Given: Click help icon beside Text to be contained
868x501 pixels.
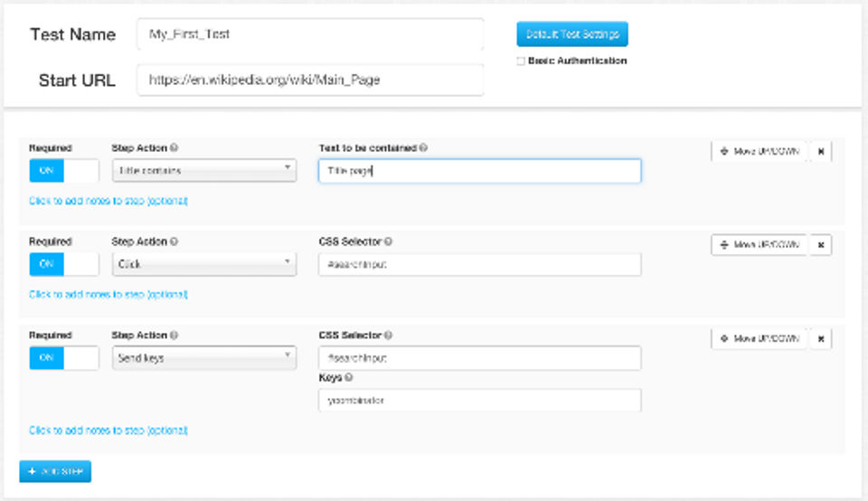Looking at the screenshot, I should click(424, 148).
